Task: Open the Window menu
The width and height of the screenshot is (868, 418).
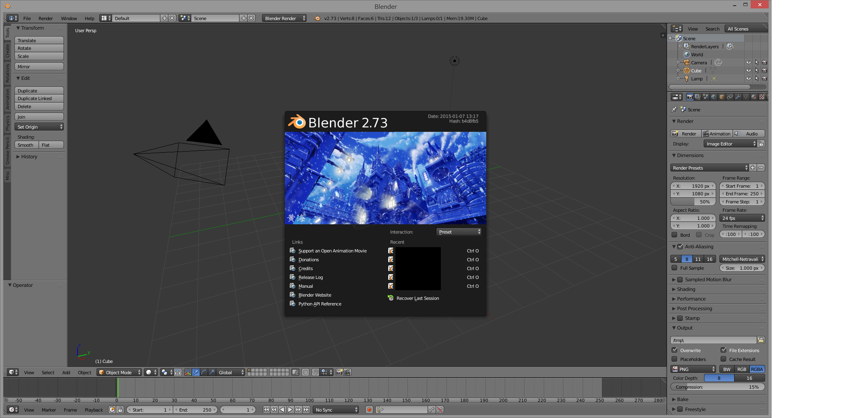Action: pyautogui.click(x=69, y=18)
